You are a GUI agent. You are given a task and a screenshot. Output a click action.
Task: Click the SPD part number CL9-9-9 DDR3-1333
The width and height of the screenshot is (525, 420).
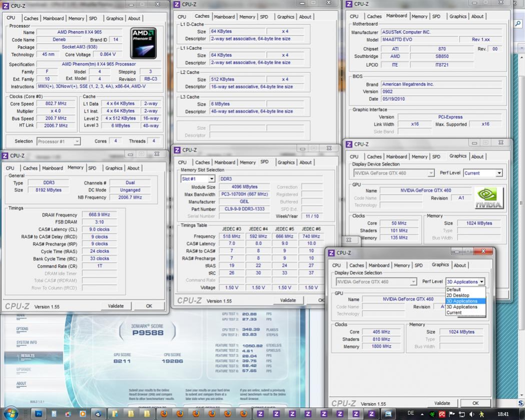click(244, 209)
